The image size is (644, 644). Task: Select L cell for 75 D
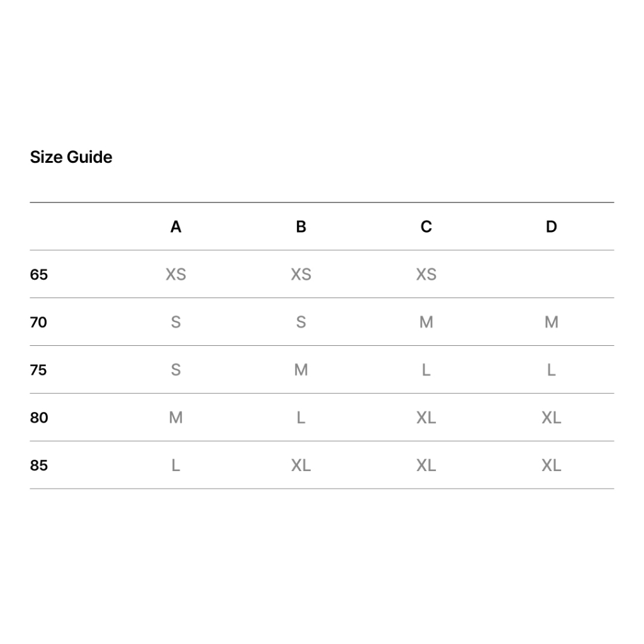[x=551, y=370]
